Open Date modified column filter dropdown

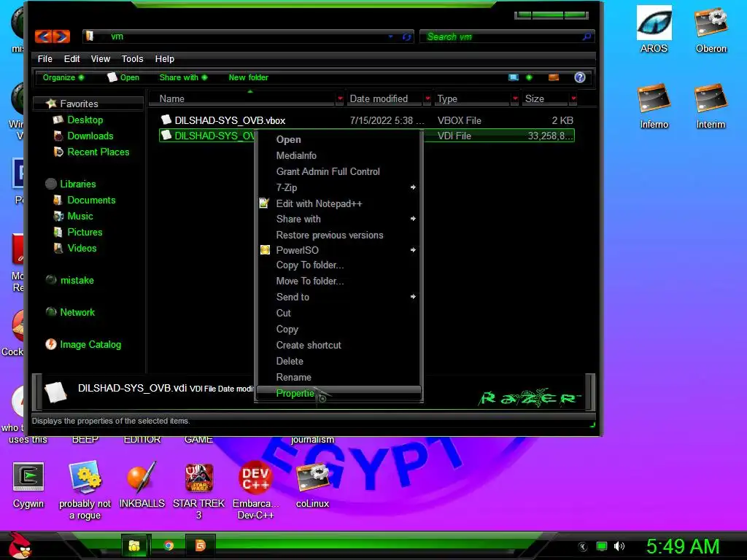[x=427, y=98]
